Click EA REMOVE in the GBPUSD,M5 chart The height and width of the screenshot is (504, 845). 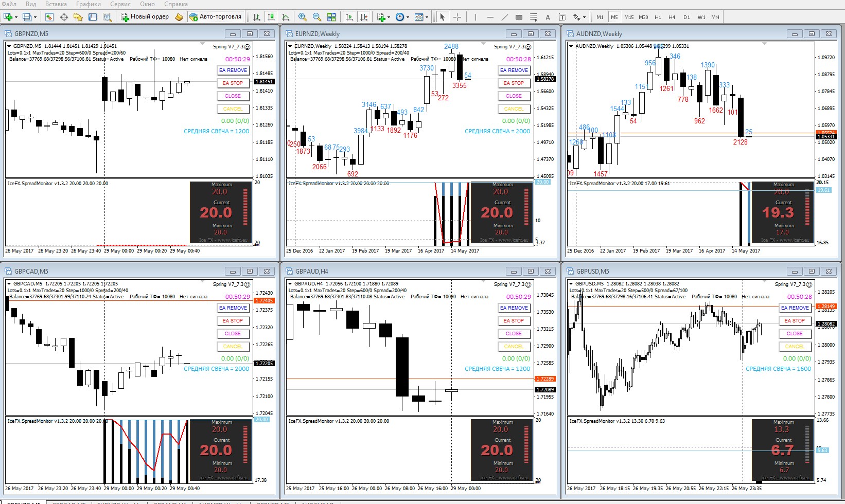pos(795,308)
